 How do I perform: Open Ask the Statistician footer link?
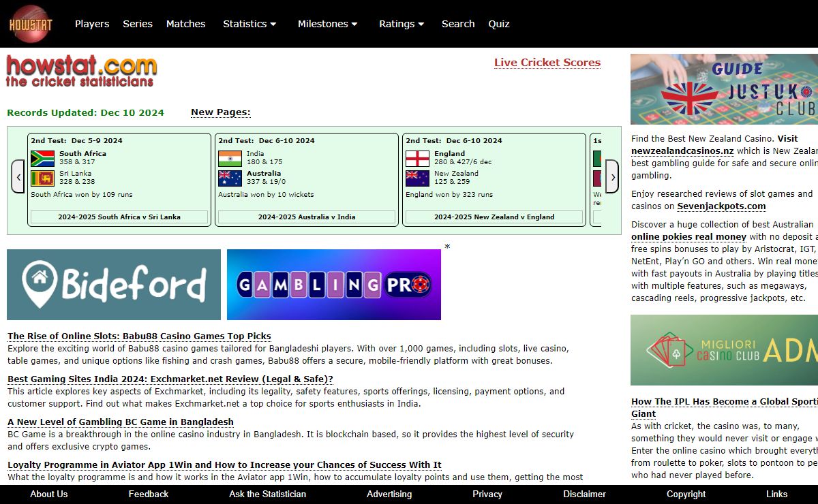coord(268,494)
